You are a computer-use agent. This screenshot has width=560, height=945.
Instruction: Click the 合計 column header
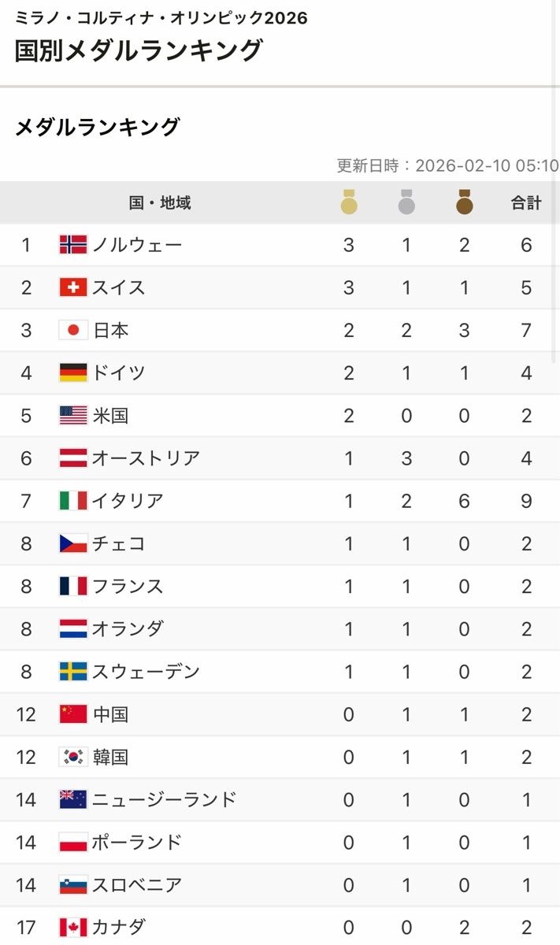point(526,203)
